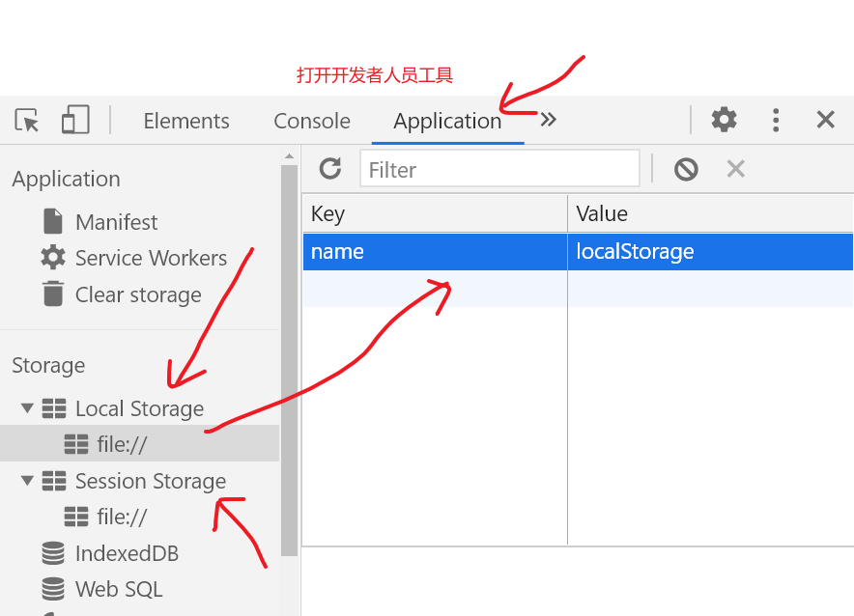The height and width of the screenshot is (616, 854).
Task: Click the more tabs chevron
Action: point(547,119)
